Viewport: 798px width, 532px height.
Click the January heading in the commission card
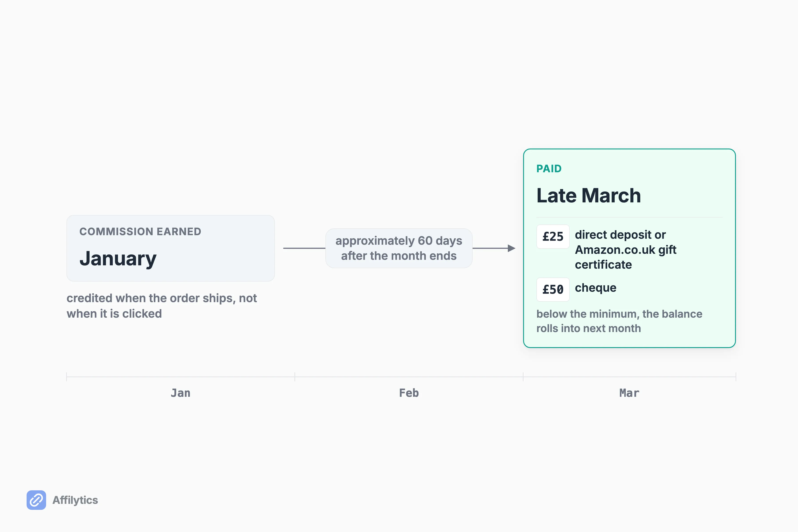[118, 258]
